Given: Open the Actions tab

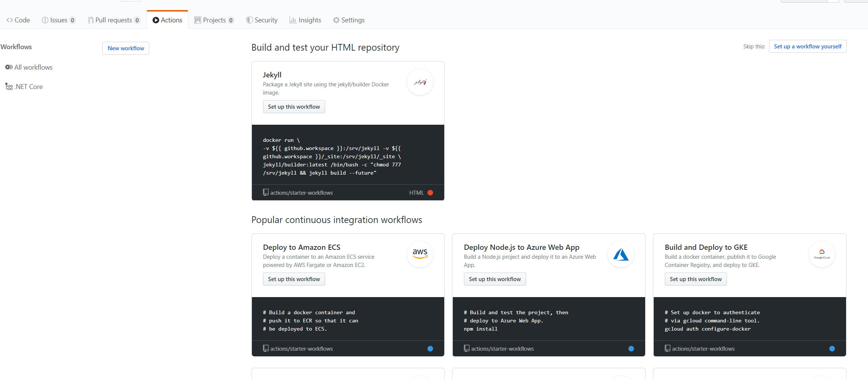Looking at the screenshot, I should click(x=167, y=20).
